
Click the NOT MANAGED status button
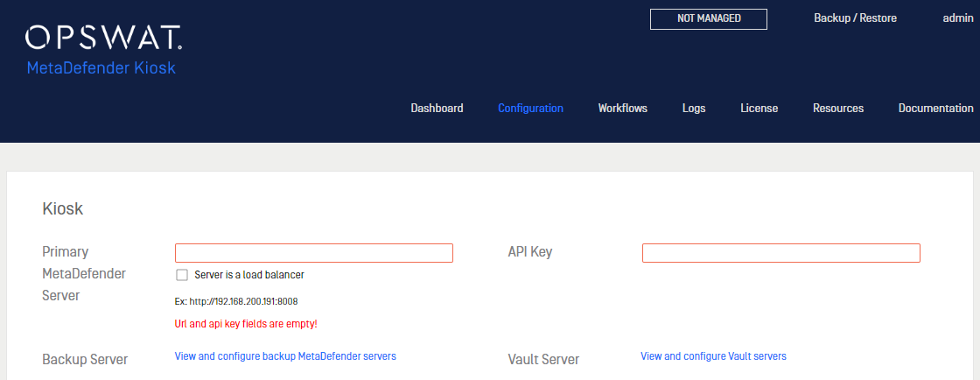709,18
